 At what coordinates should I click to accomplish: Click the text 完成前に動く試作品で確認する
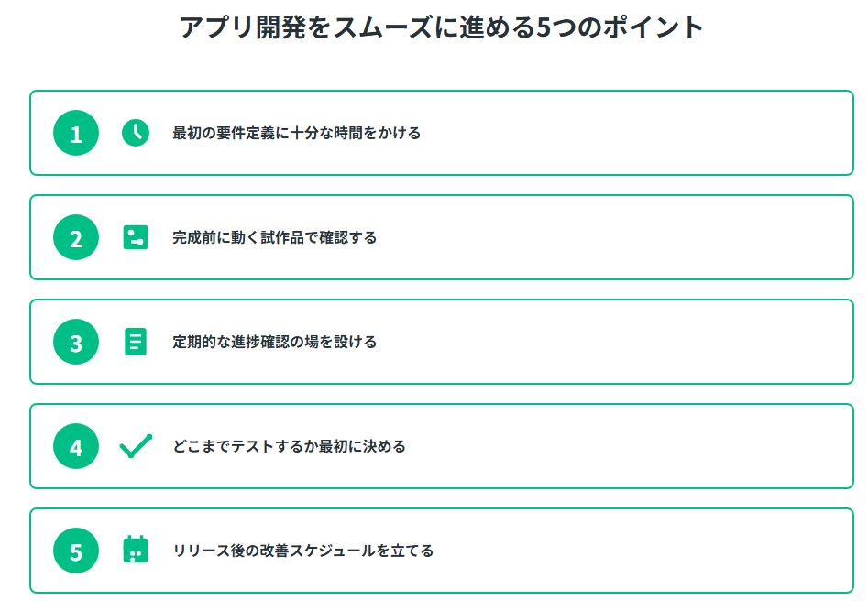[x=274, y=237]
